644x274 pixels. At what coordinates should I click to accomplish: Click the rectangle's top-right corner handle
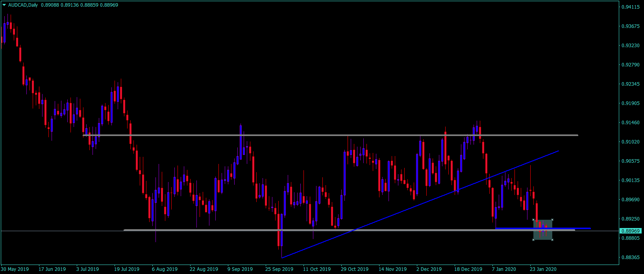coord(553,220)
